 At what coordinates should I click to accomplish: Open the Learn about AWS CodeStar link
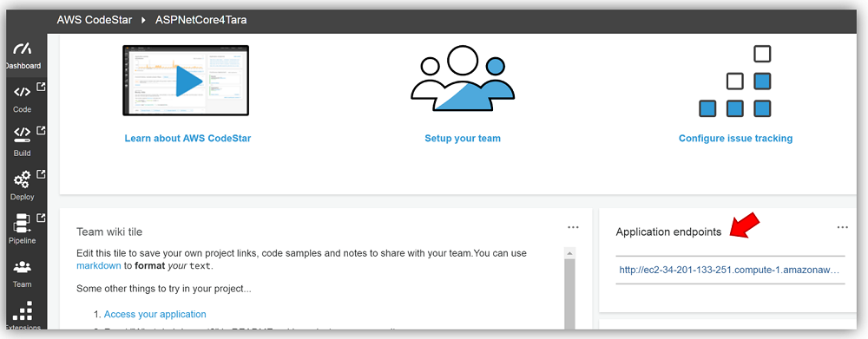point(187,138)
